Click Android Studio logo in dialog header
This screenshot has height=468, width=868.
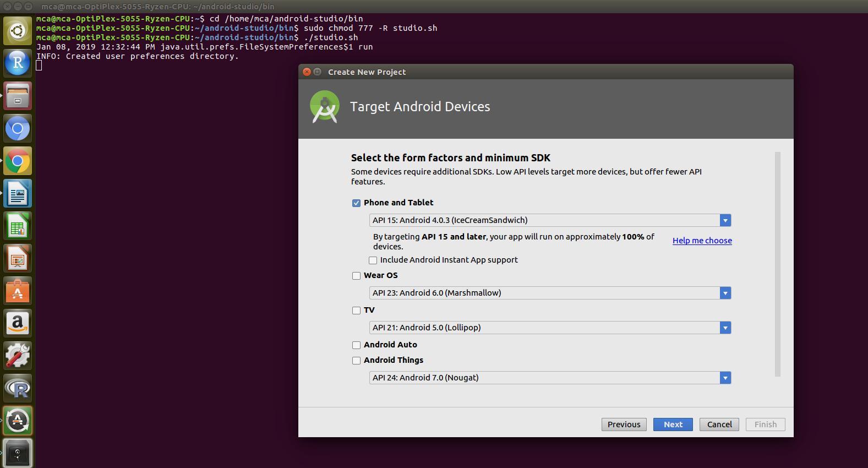coord(325,107)
